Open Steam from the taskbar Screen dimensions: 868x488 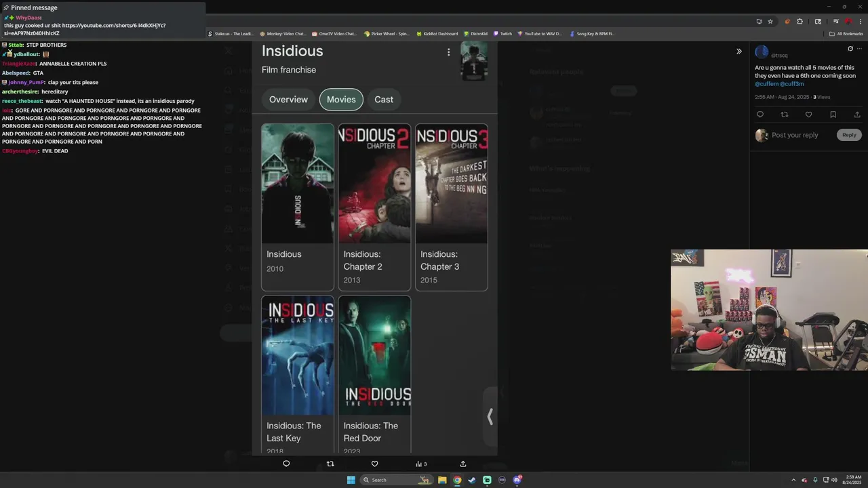point(472,480)
